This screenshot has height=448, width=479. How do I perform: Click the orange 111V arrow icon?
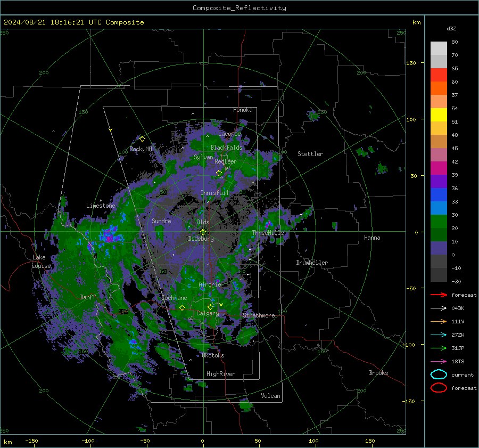coord(439,321)
